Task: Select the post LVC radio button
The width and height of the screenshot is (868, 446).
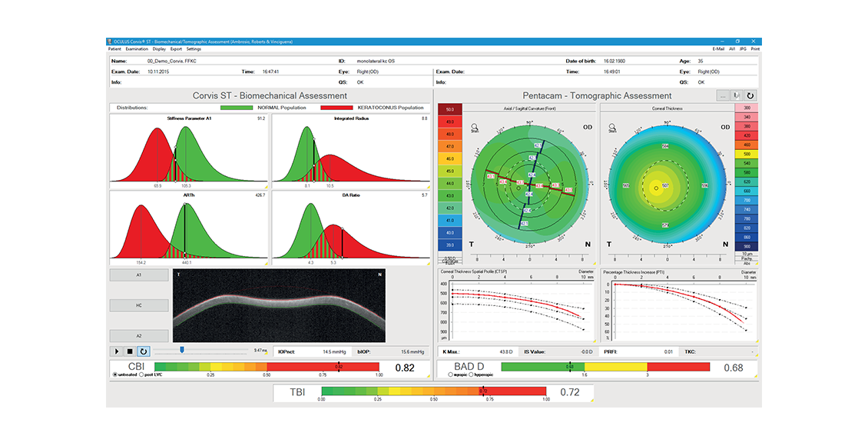Action: coord(141,374)
